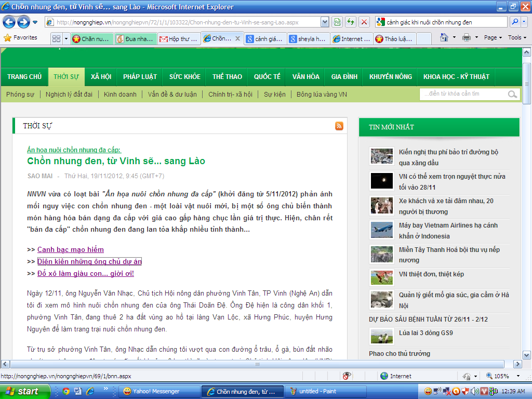Click the Print icon in command bar
The image size is (532, 399).
coord(467,38)
